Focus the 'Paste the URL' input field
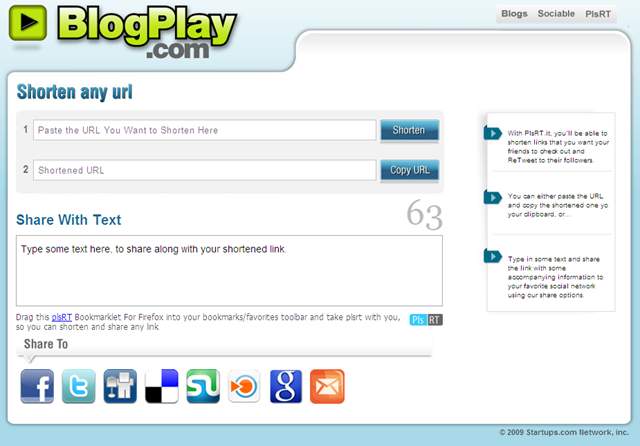 point(204,130)
